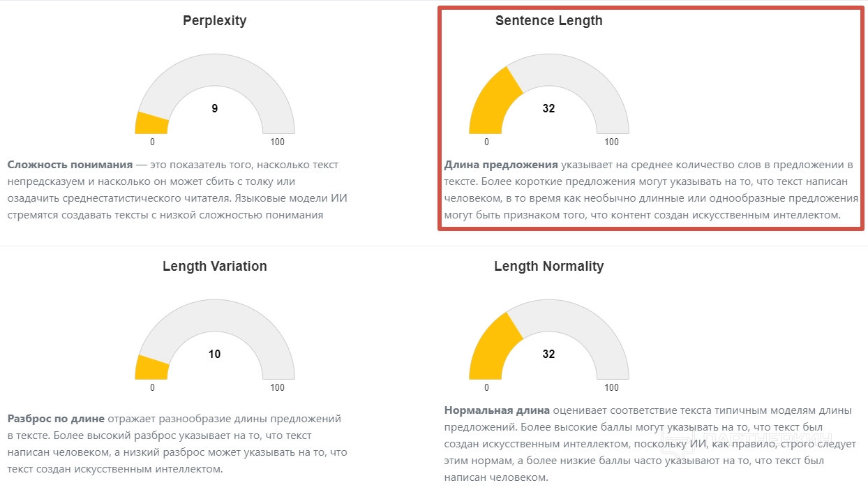Screen dimensions: 868x499
Task: Click the Perplexity heading
Action: coord(214,21)
